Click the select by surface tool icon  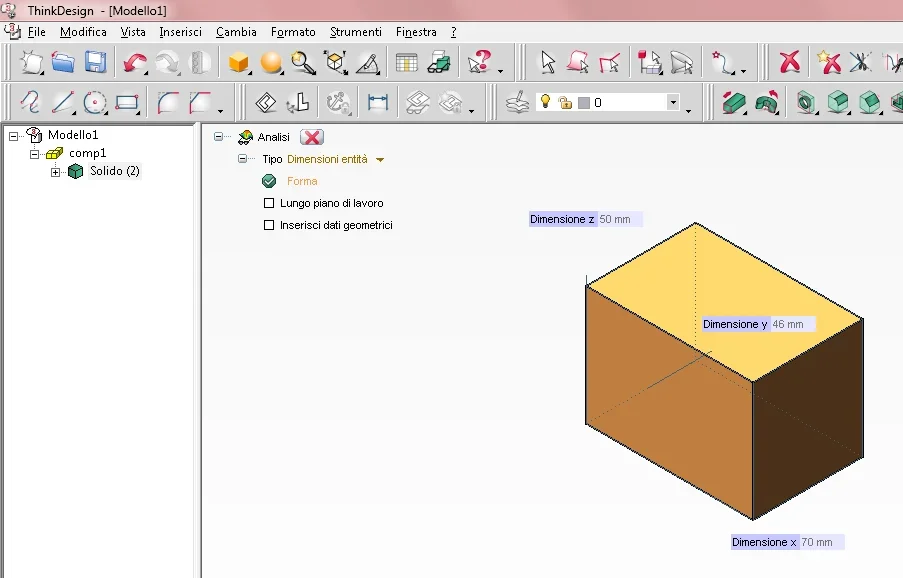point(578,62)
